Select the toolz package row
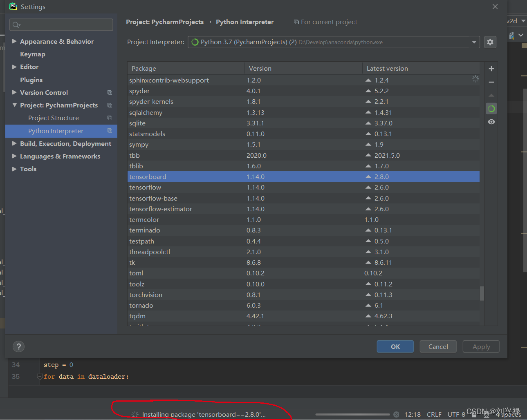The height and width of the screenshot is (420, 527). click(x=303, y=284)
